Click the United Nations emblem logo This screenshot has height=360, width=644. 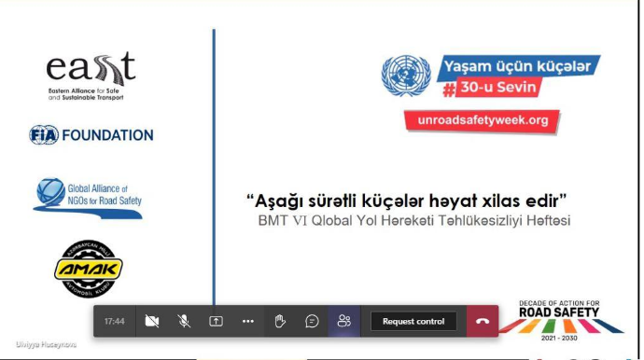pos(406,76)
